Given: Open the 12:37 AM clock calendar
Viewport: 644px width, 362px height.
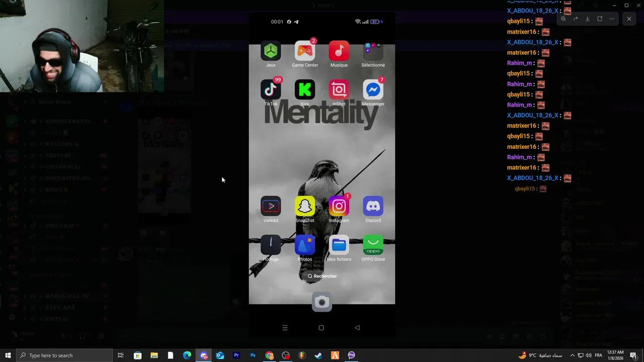Looking at the screenshot, I should 615,355.
